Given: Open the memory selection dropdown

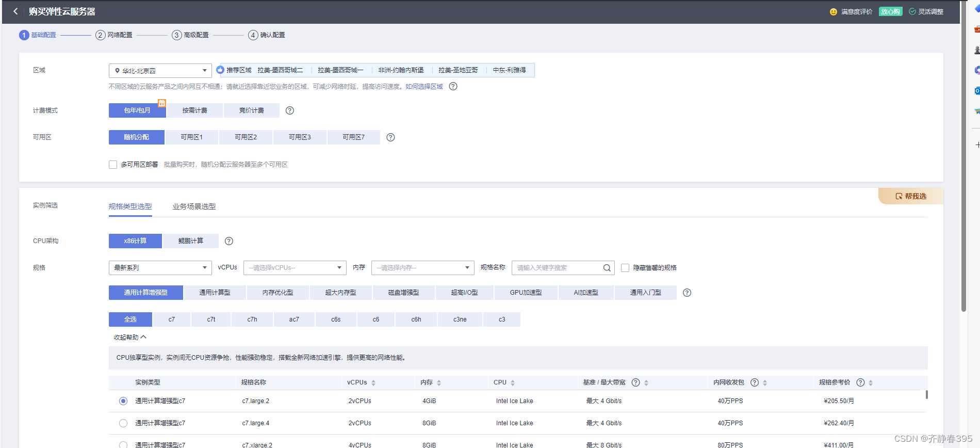Looking at the screenshot, I should pyautogui.click(x=423, y=268).
